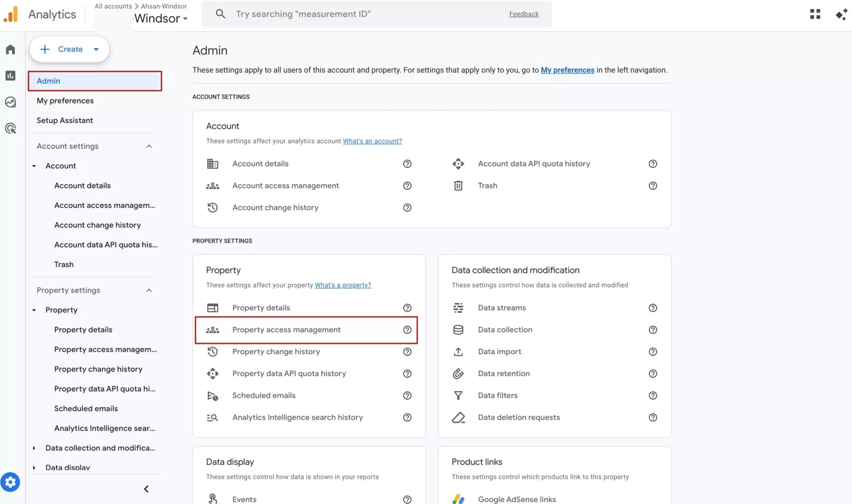
Task: Open the Explore icon
Action: tap(11, 102)
